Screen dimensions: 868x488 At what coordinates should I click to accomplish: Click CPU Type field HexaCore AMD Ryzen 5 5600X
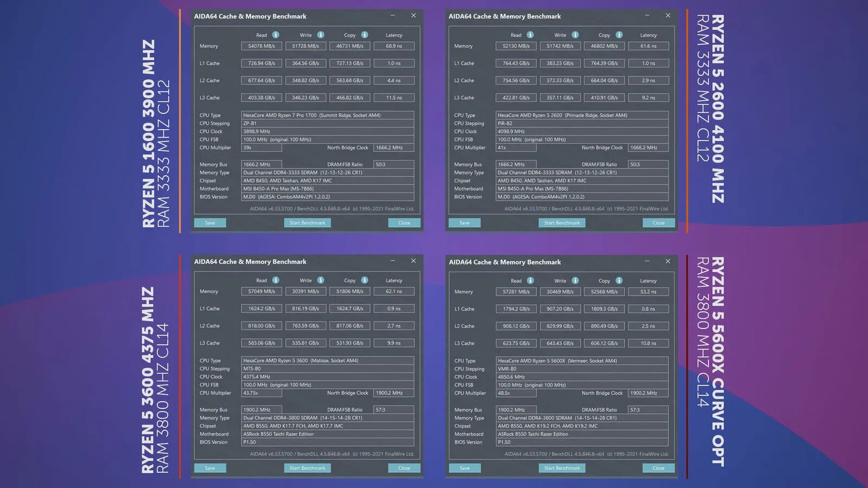coord(582,361)
